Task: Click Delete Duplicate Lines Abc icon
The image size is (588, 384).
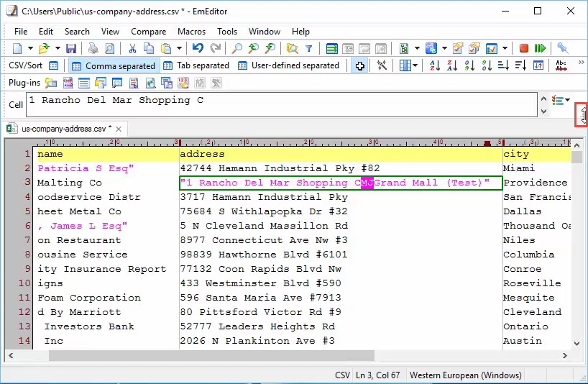Action: pos(561,65)
